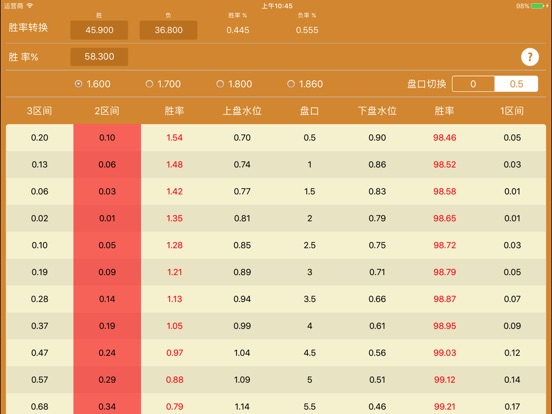Click 3区间 cell 0.68
Image resolution: width=552 pixels, height=414 pixels.
tap(39, 407)
